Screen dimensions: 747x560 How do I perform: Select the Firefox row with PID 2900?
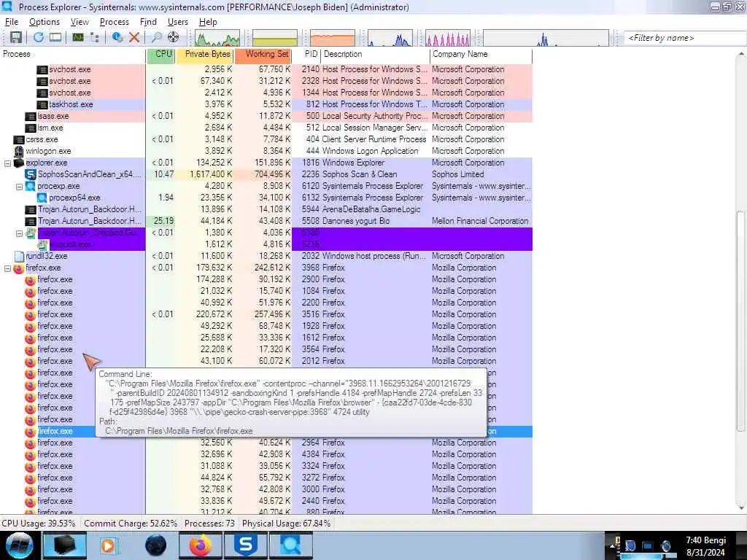pyautogui.click(x=266, y=279)
